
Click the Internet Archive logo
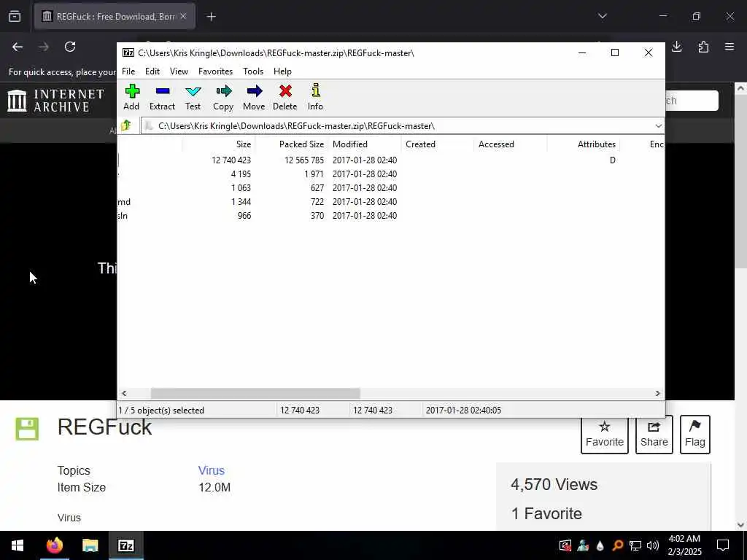click(x=56, y=101)
